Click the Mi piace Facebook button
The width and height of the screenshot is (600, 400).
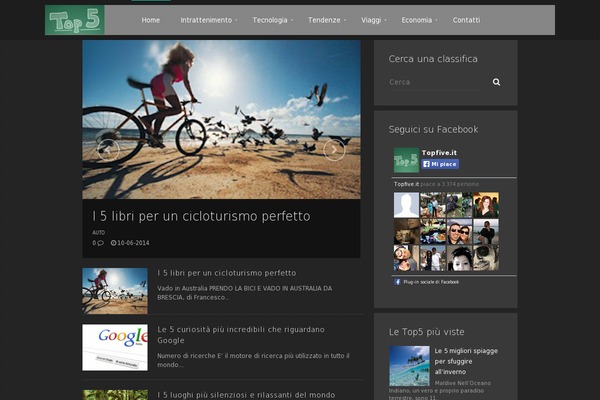pyautogui.click(x=440, y=164)
